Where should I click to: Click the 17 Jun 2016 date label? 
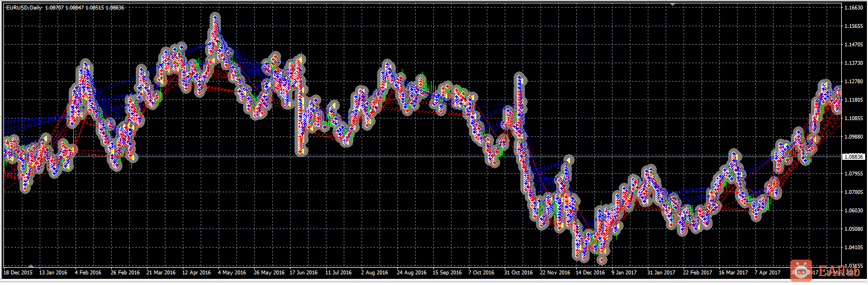pyautogui.click(x=304, y=273)
